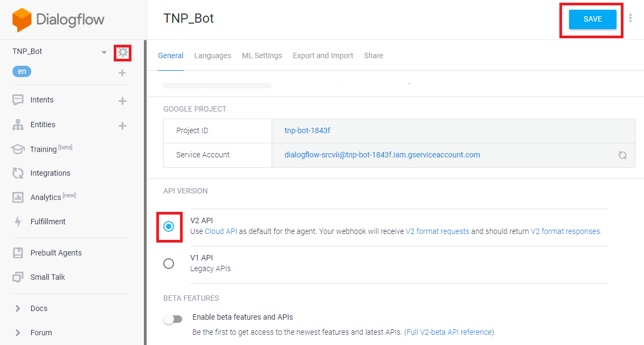Switch to the ML Settings tab

(x=262, y=56)
